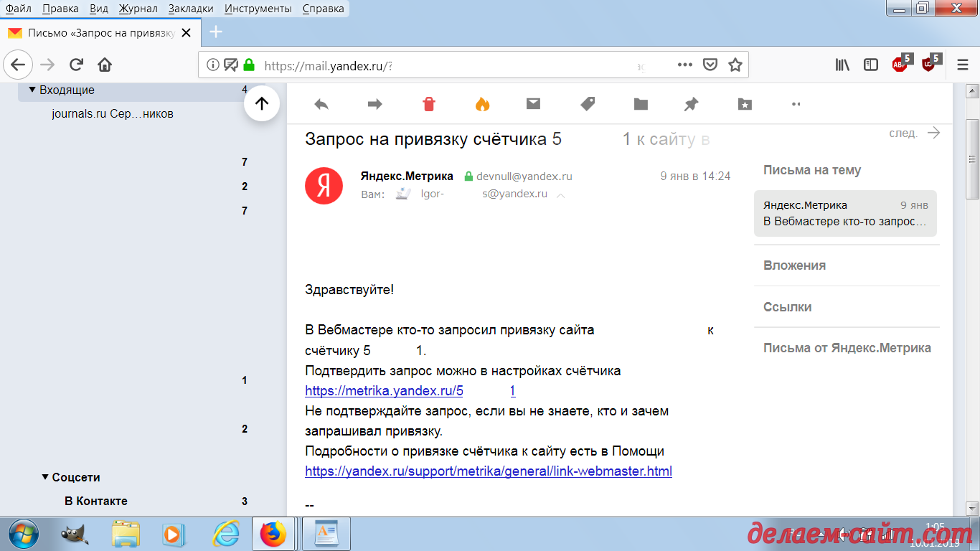980x551 pixels.
Task: Click the sender name Яндекс.Метрика
Action: tap(407, 176)
